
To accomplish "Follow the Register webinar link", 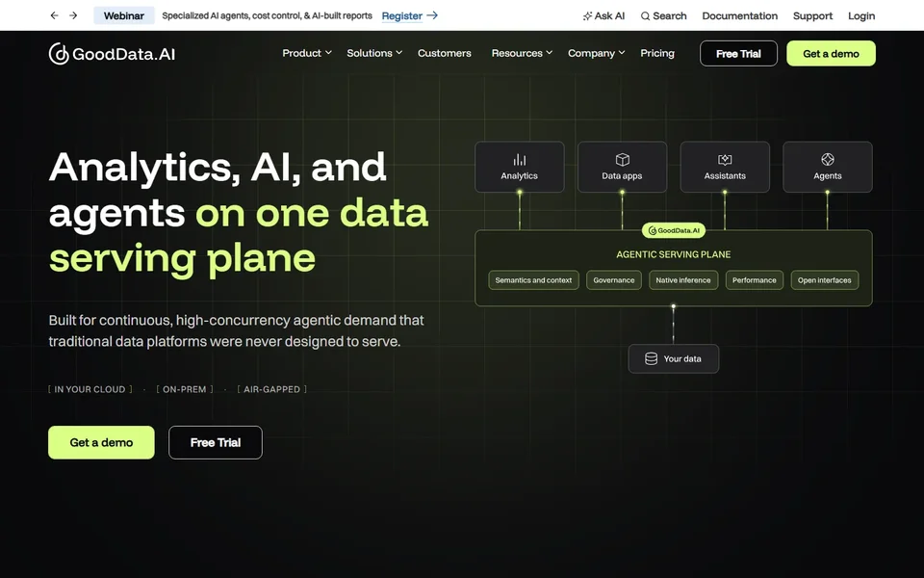I will [402, 16].
